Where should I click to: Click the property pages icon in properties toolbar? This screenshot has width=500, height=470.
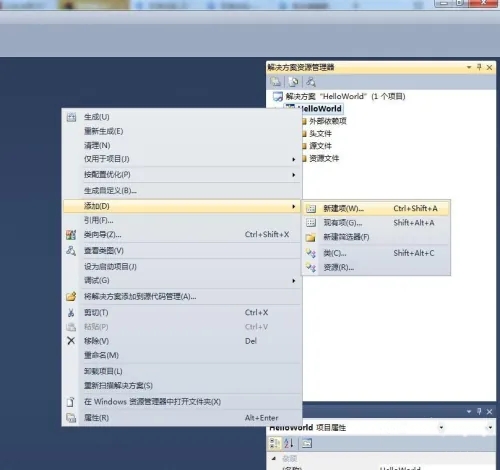tap(307, 443)
